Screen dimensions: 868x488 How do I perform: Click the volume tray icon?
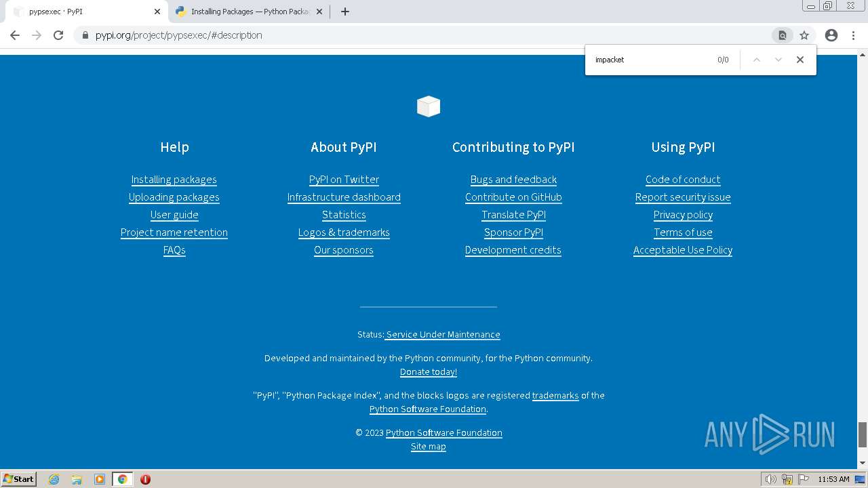770,479
